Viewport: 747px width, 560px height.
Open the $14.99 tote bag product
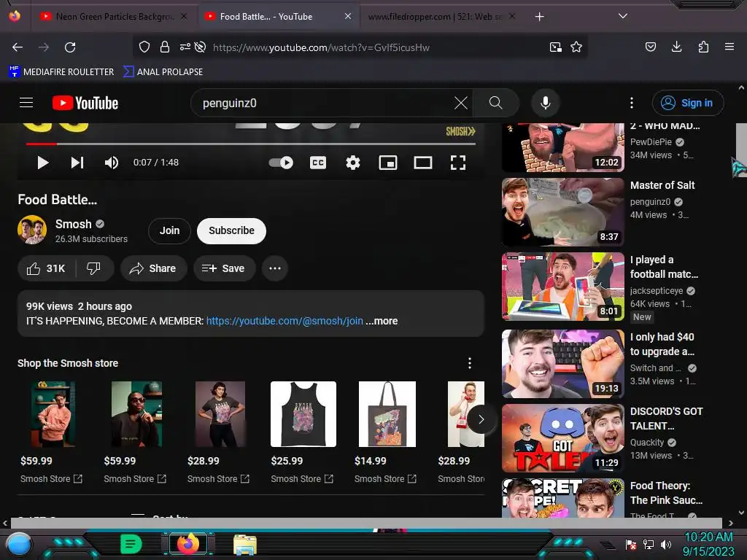coord(387,414)
